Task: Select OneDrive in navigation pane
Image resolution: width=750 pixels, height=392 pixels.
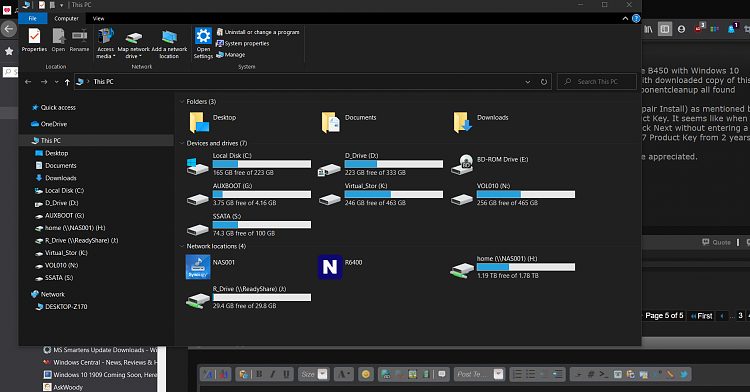Action: pyautogui.click(x=49, y=124)
